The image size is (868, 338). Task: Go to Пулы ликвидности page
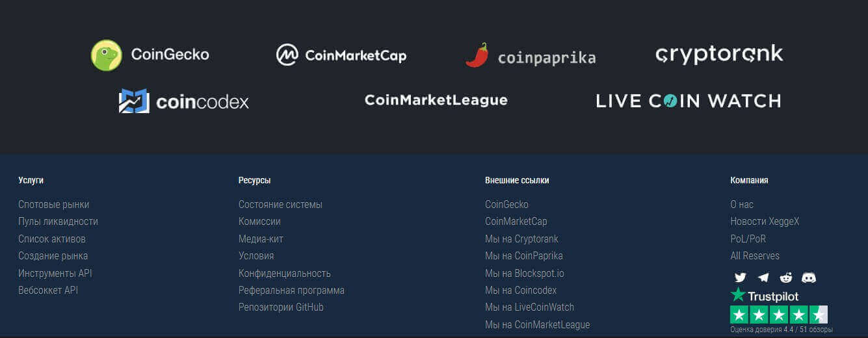coord(58,221)
